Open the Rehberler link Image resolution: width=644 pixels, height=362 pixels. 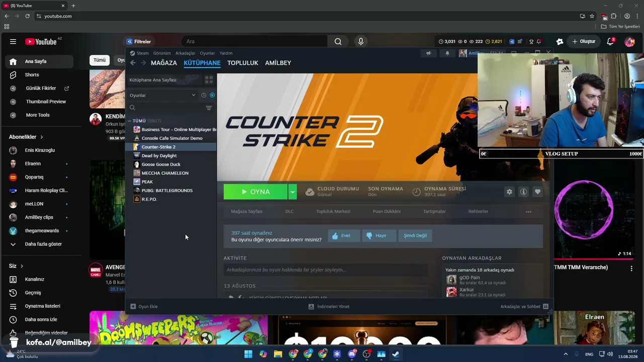pos(478,212)
